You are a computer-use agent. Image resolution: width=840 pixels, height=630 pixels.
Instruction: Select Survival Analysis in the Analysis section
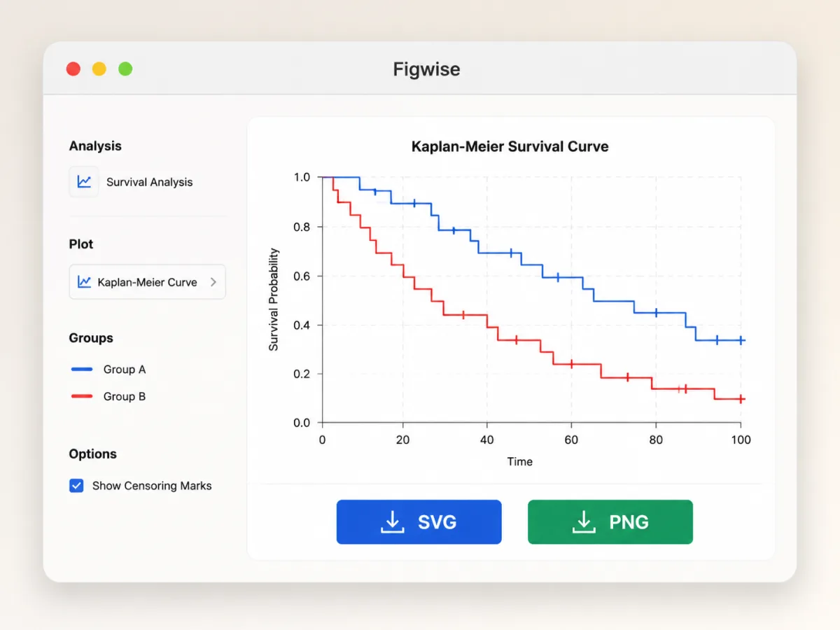point(132,182)
